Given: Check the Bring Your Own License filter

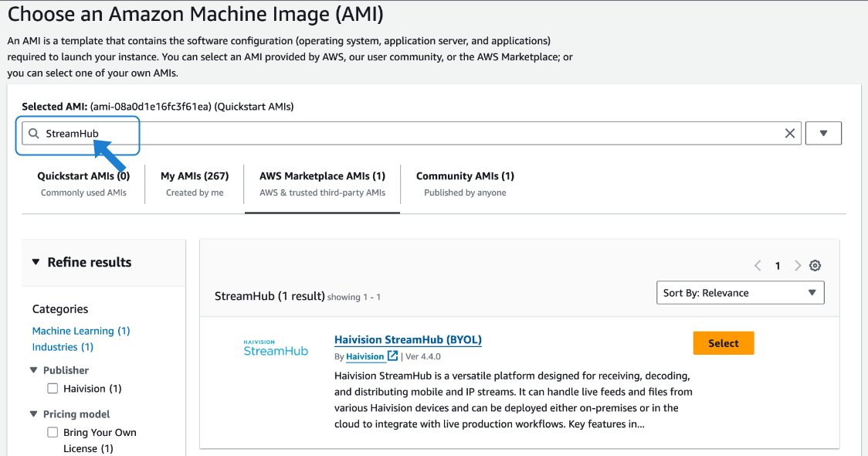Looking at the screenshot, I should point(53,433).
